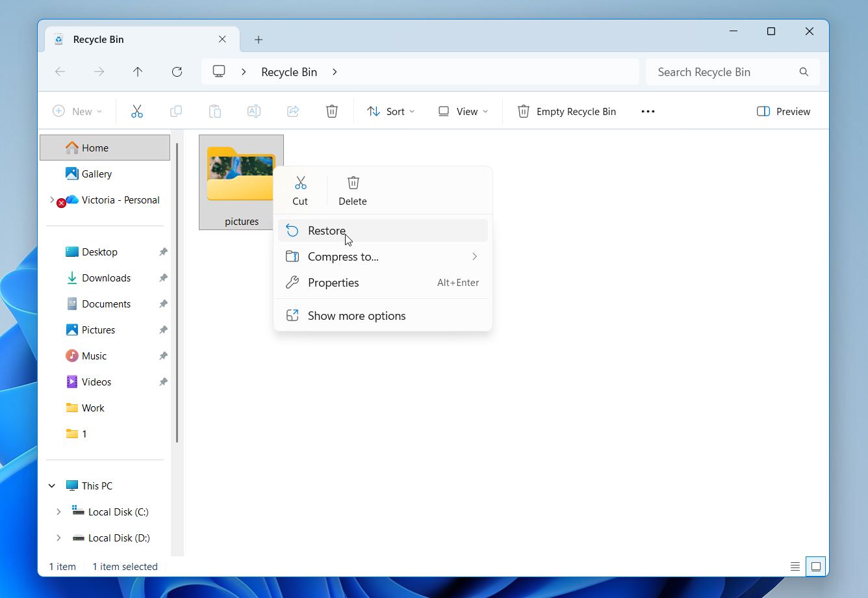868x598 pixels.
Task: Unpin Desktop using its pin icon
Action: tap(163, 252)
